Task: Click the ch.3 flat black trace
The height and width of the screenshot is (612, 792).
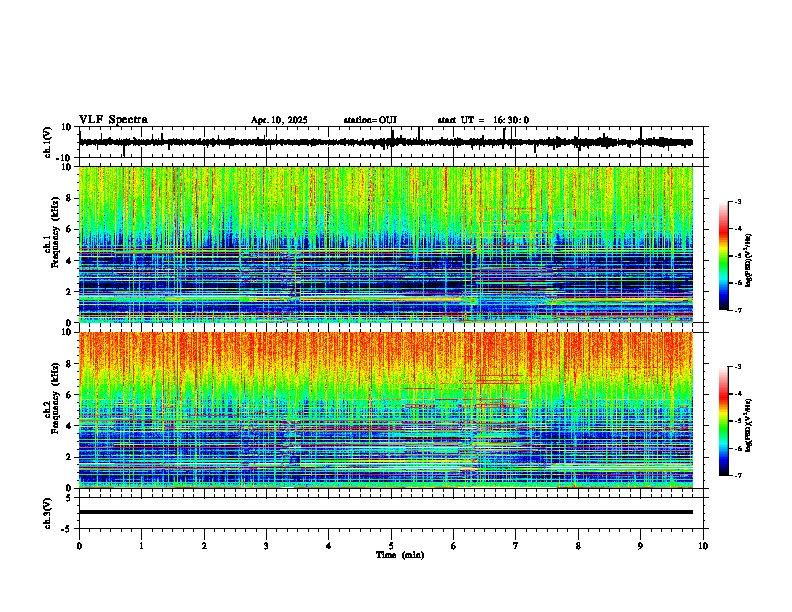Action: pyautogui.click(x=385, y=512)
